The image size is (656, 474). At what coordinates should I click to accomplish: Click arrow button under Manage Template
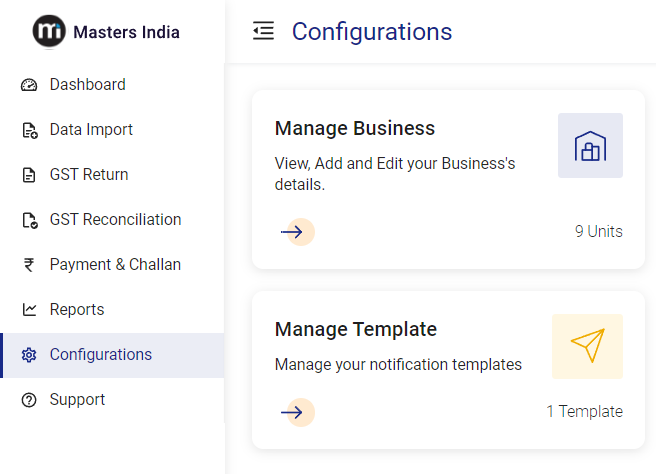tap(295, 412)
